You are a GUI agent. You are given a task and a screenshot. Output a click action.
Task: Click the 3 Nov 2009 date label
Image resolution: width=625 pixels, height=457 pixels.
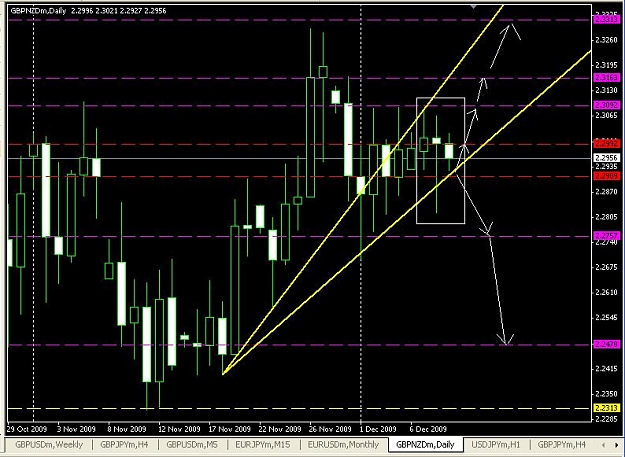click(x=76, y=429)
